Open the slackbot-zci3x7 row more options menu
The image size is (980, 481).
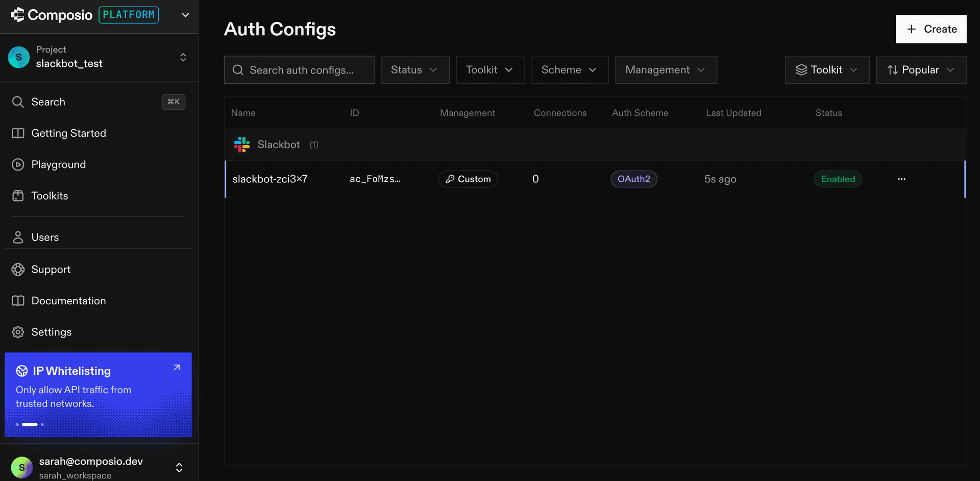pyautogui.click(x=902, y=179)
